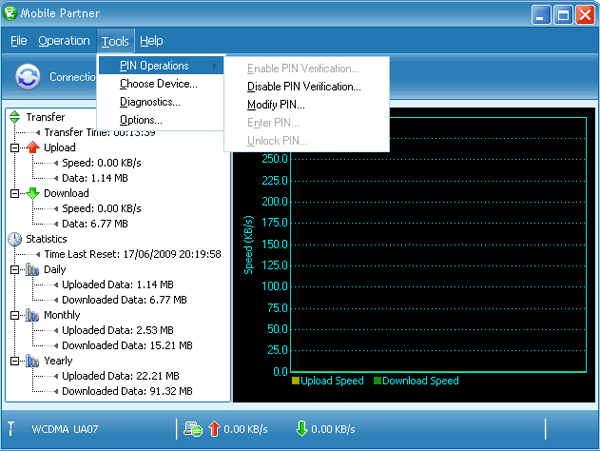Image resolution: width=600 pixels, height=451 pixels.
Task: Click the Download Speed legend label
Action: coord(421,381)
